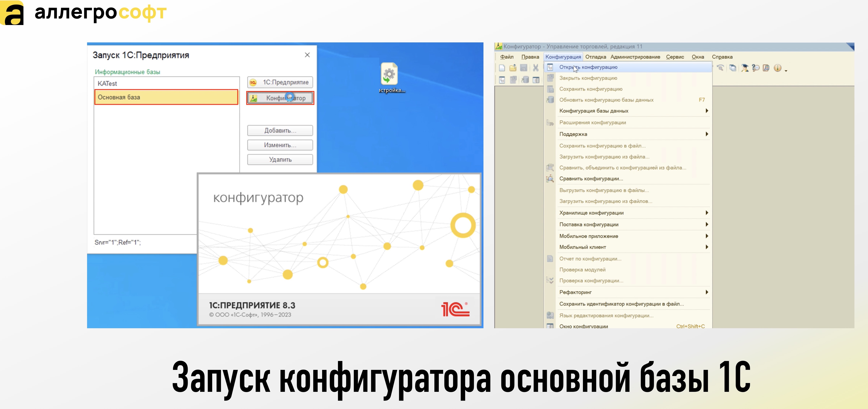
Task: Click the graduate-cap Syntax Assistant icon
Action: (745, 68)
